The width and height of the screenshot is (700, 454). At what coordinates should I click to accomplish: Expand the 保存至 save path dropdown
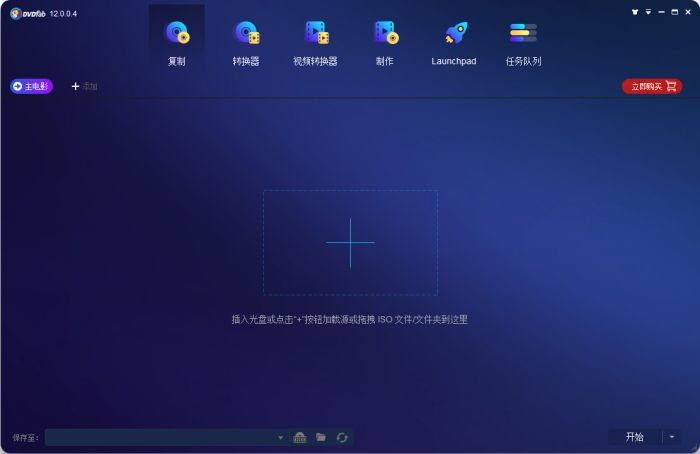(x=281, y=437)
